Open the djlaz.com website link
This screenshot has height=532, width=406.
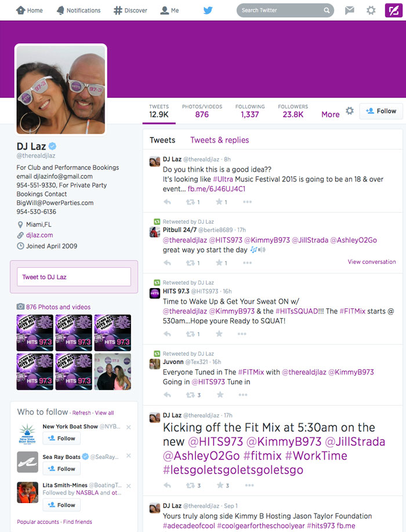click(39, 235)
